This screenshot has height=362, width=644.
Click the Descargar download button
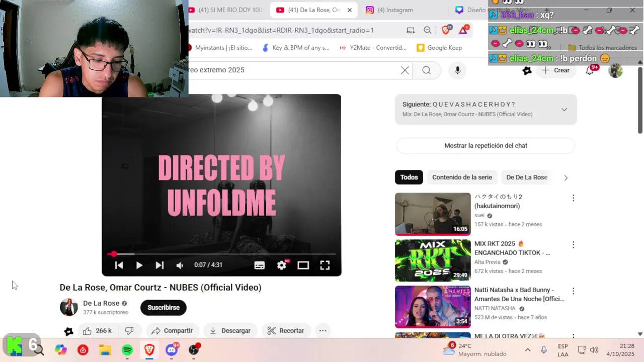click(x=230, y=330)
